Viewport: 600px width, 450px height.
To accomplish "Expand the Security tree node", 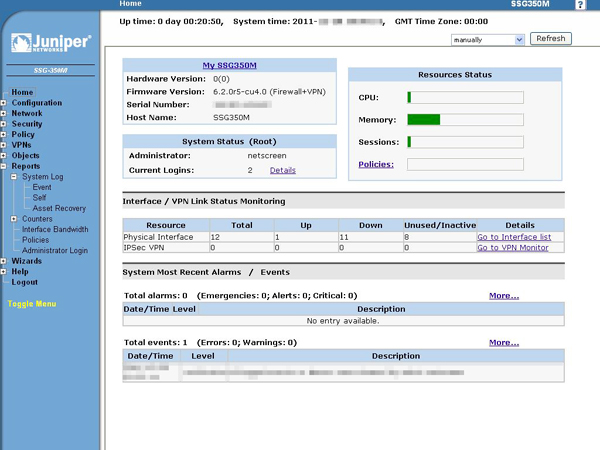I will click(x=3, y=124).
